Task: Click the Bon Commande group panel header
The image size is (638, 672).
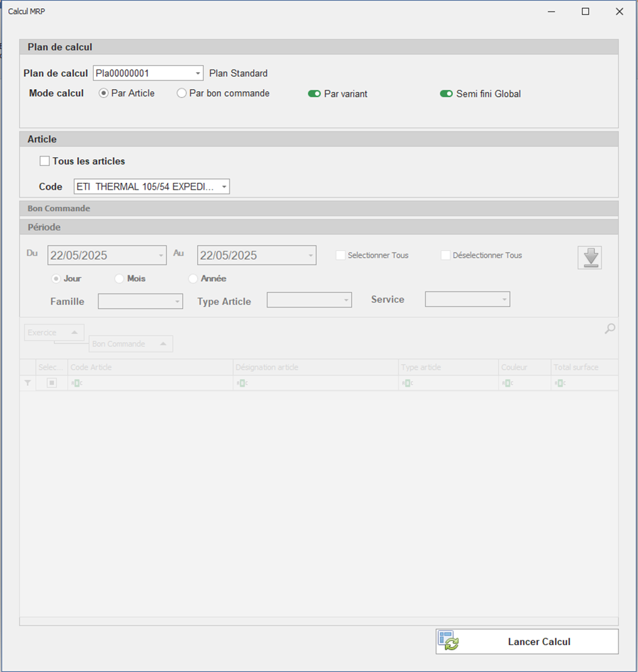Action: pyautogui.click(x=130, y=344)
